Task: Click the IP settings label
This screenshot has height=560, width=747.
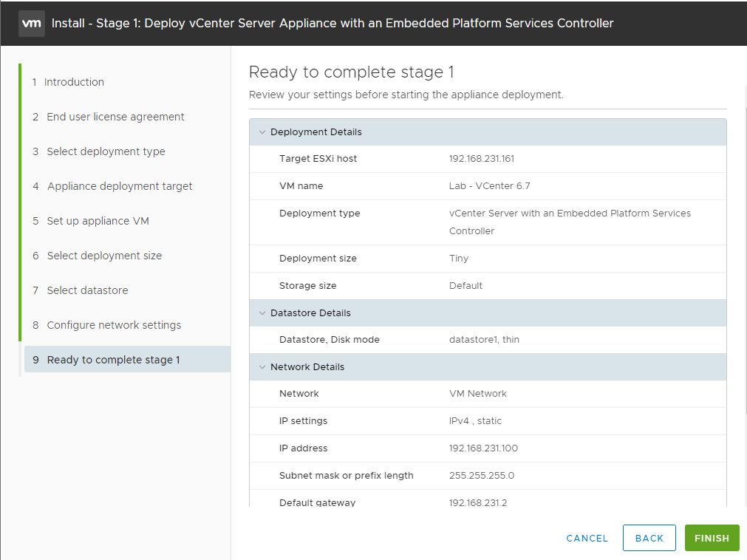Action: point(303,421)
